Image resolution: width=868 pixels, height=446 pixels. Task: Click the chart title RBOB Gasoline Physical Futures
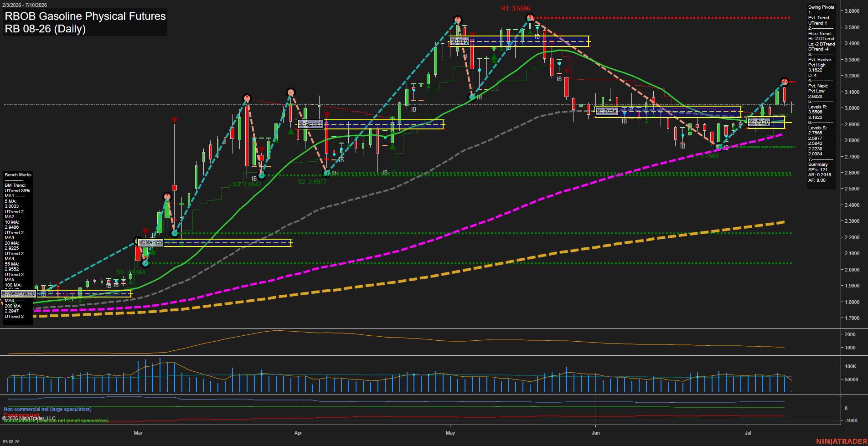(85, 16)
